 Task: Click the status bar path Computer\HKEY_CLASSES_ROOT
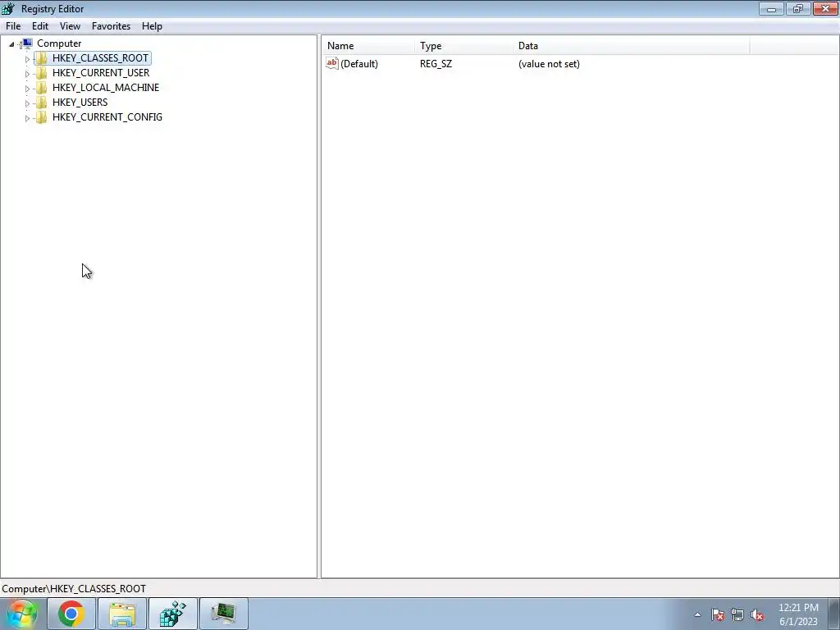coord(74,589)
